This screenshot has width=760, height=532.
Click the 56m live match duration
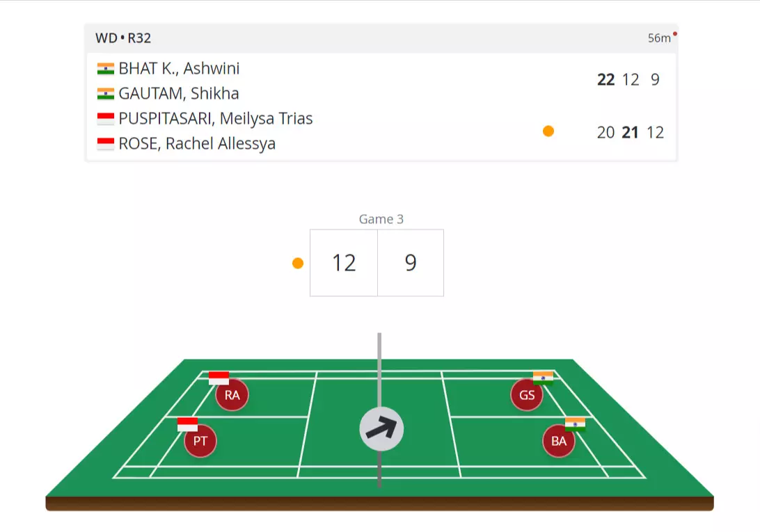click(659, 38)
